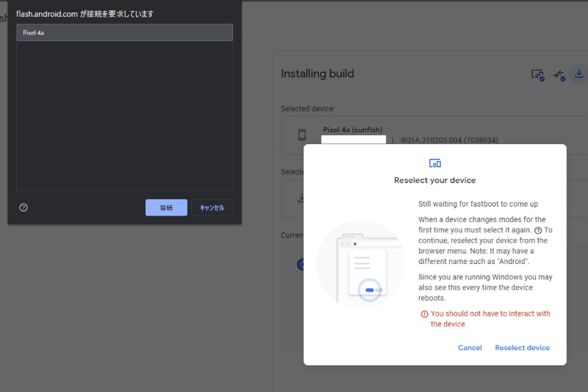Click the build number RQ1A.210205.004 (7038034)

[x=449, y=140]
